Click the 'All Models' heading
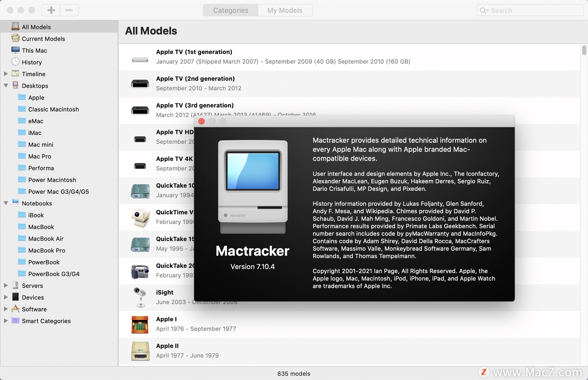 [151, 31]
